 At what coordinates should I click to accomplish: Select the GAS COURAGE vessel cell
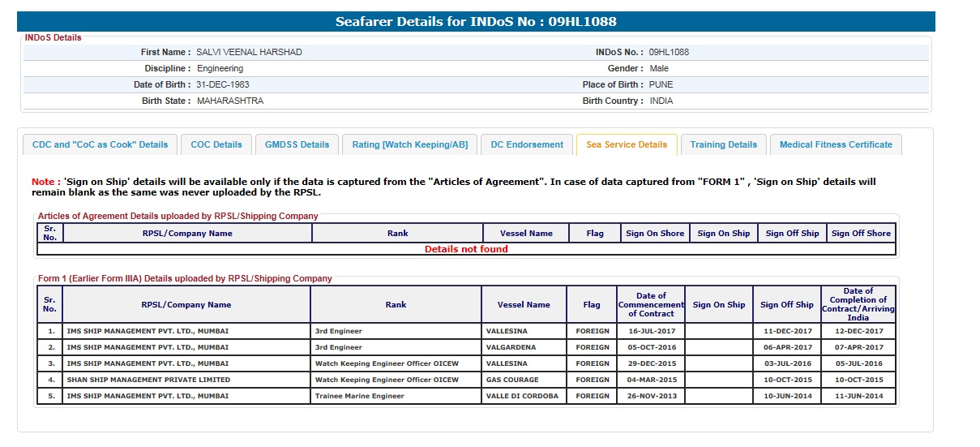513,380
